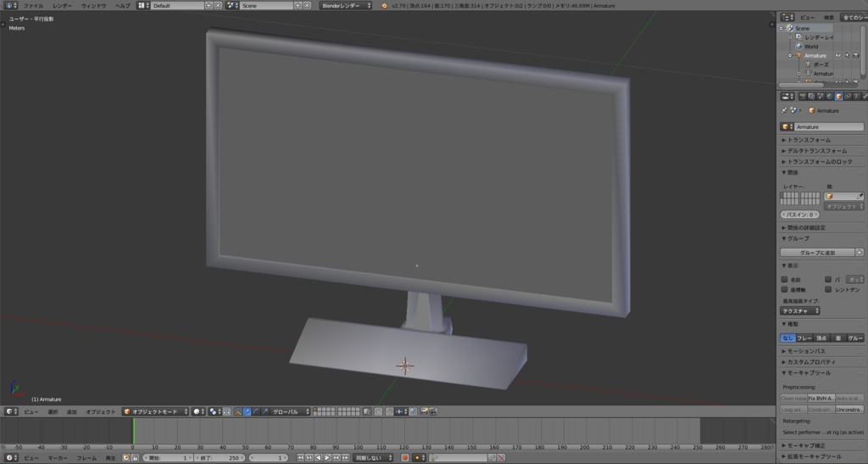Open the pivot point selector
Viewport: 868px width, 464px height.
[214, 411]
